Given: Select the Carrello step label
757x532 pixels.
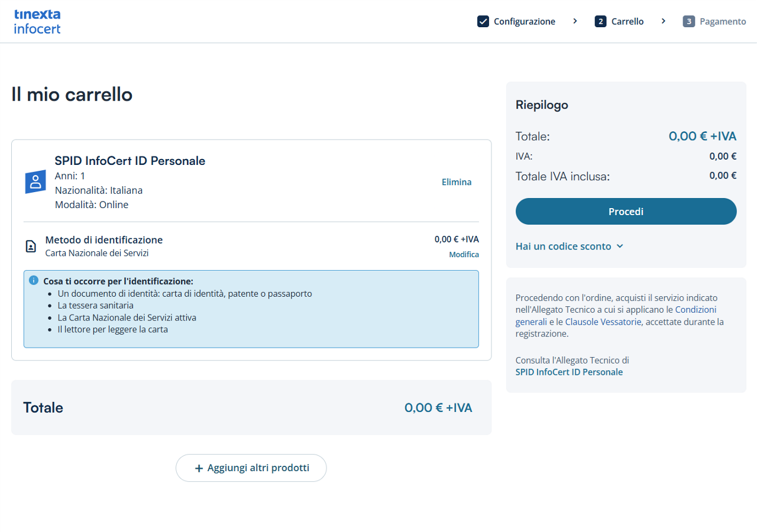Looking at the screenshot, I should coord(627,22).
